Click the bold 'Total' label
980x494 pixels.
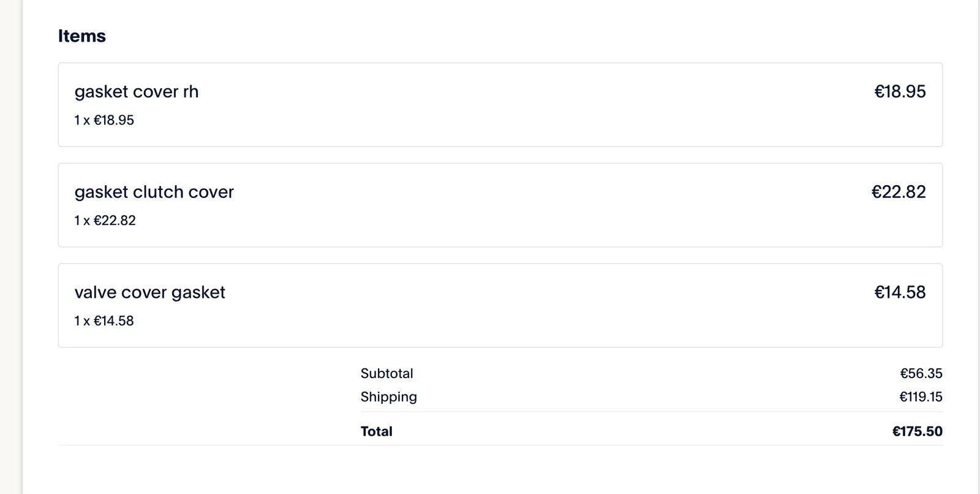click(x=376, y=431)
